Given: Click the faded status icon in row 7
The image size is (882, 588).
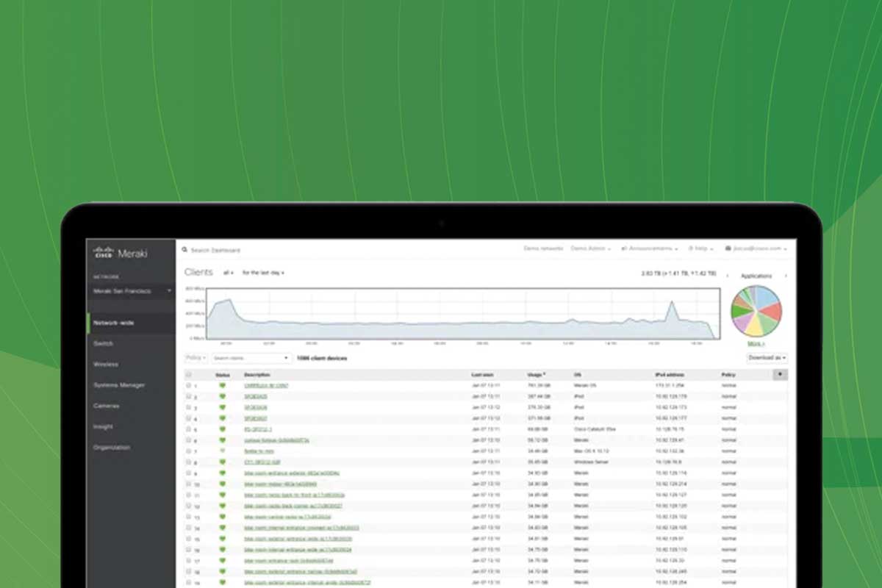Looking at the screenshot, I should (x=222, y=451).
